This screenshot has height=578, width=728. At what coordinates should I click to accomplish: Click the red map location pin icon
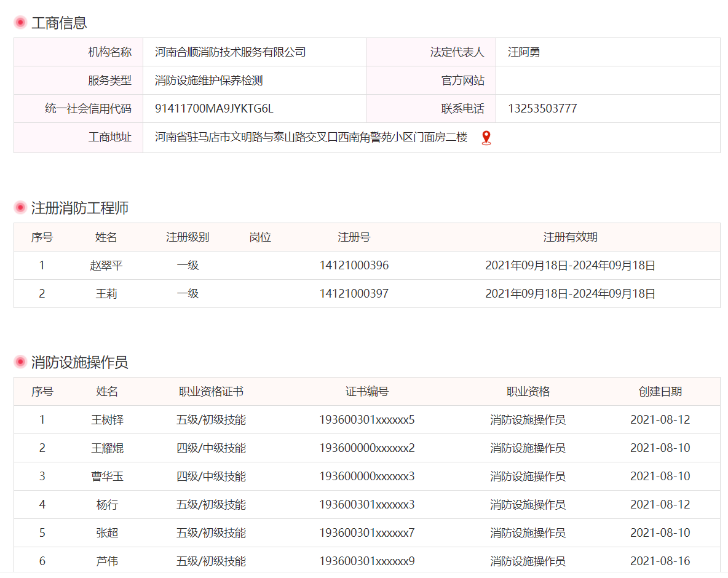tap(486, 138)
